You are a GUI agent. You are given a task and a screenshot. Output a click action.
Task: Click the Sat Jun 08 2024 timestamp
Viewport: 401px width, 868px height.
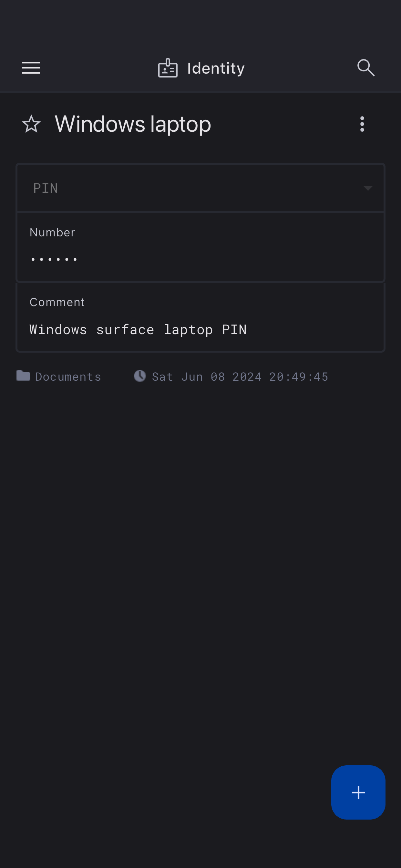240,377
